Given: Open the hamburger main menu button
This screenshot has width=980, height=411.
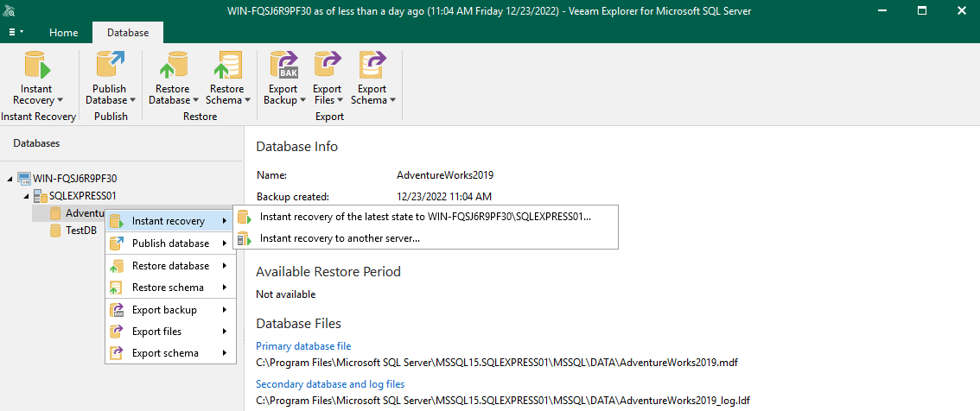Looking at the screenshot, I should click(x=16, y=32).
